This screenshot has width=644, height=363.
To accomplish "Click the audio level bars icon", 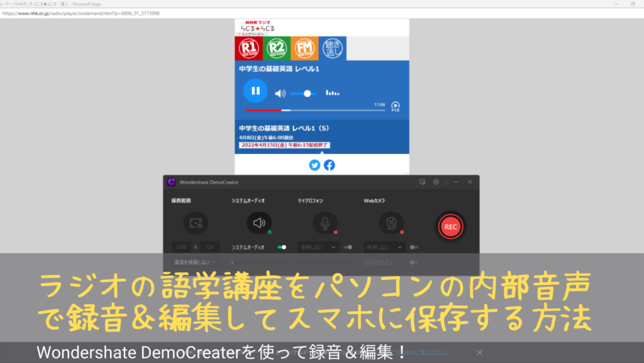I will (332, 93).
